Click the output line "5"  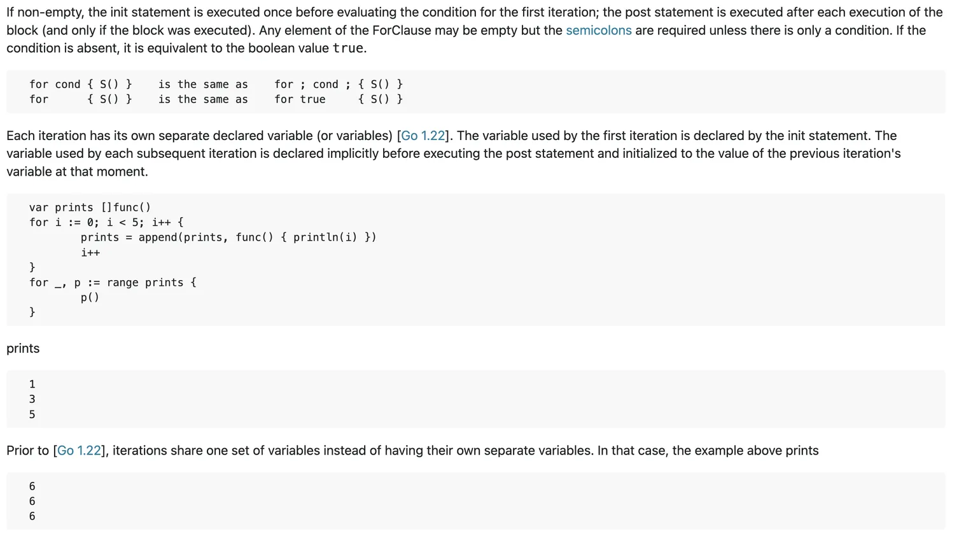point(32,414)
